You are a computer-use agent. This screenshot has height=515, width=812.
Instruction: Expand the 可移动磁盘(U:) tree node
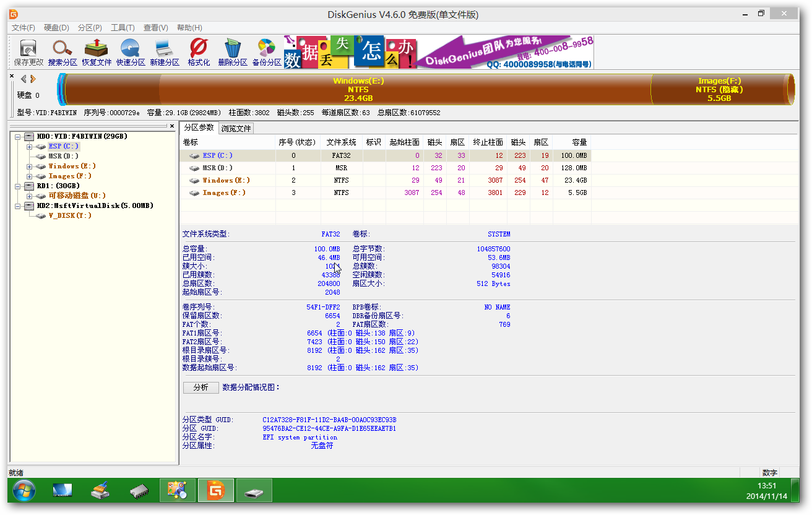29,196
